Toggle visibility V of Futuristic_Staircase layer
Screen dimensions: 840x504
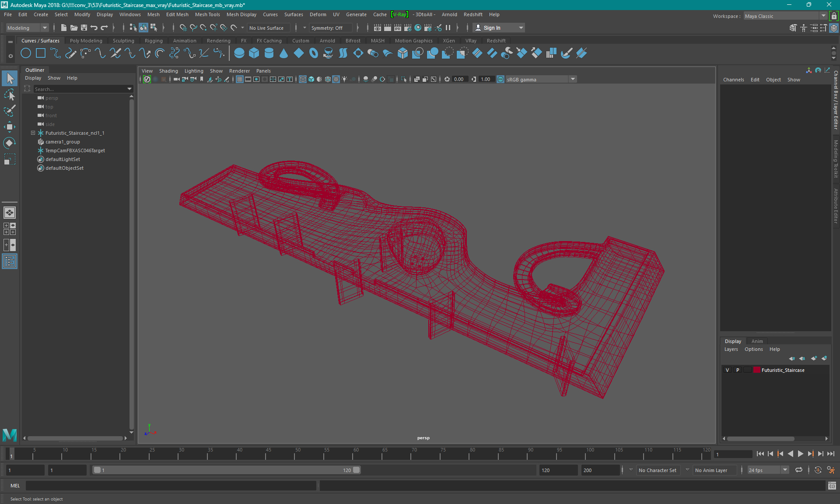click(x=727, y=370)
